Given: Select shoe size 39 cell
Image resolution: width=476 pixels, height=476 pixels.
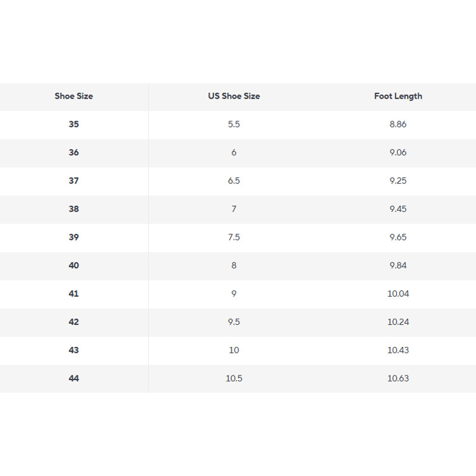Looking at the screenshot, I should point(74,237).
